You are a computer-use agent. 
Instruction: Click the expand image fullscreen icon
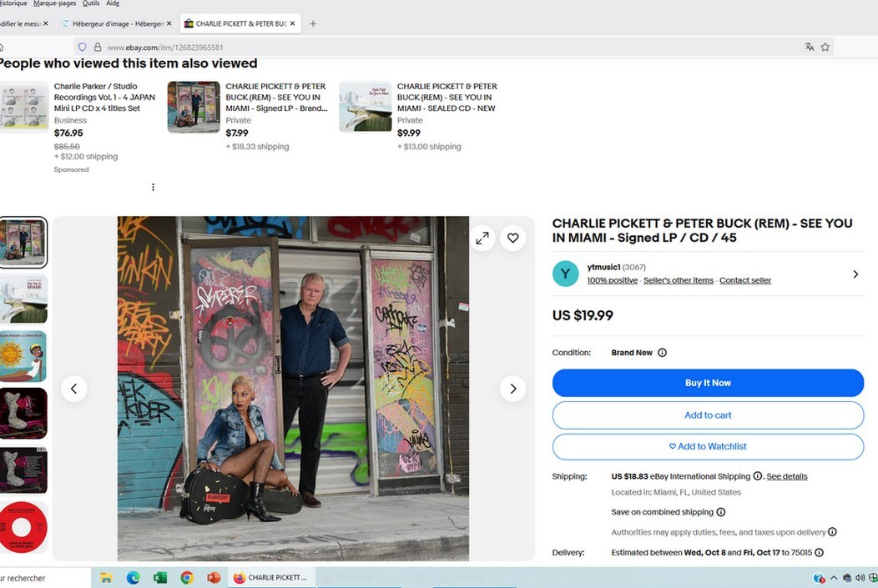click(482, 238)
